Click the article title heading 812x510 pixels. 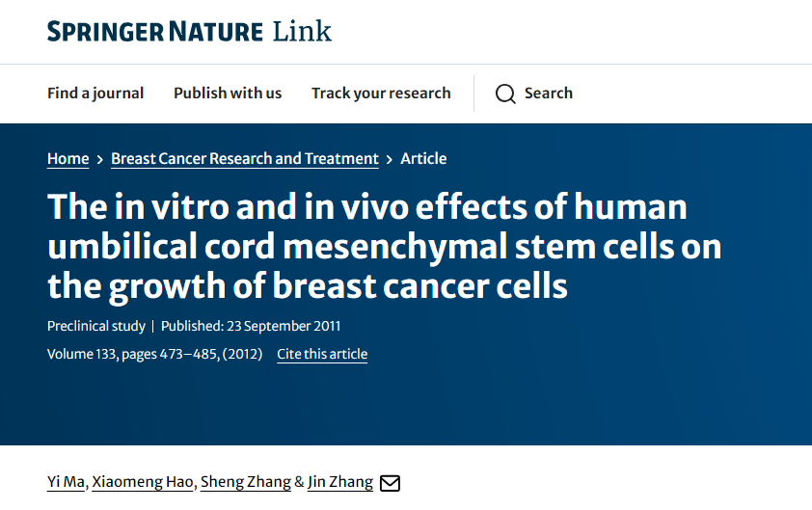(384, 247)
